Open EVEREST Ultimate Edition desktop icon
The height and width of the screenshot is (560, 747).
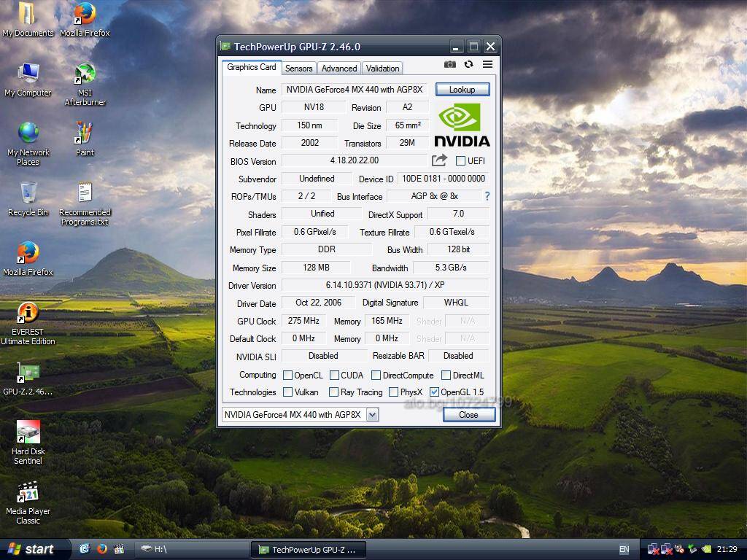click(28, 314)
